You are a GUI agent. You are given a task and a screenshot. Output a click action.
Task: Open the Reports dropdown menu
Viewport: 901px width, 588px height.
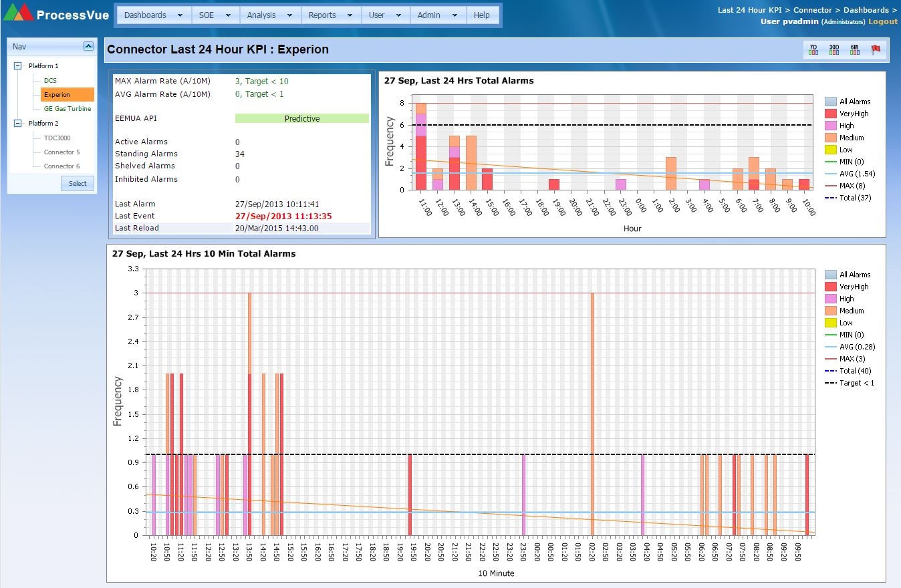click(x=331, y=15)
